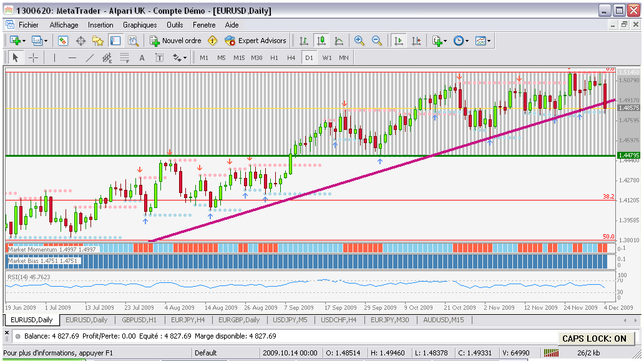Switch chart to line chart type

(339, 41)
